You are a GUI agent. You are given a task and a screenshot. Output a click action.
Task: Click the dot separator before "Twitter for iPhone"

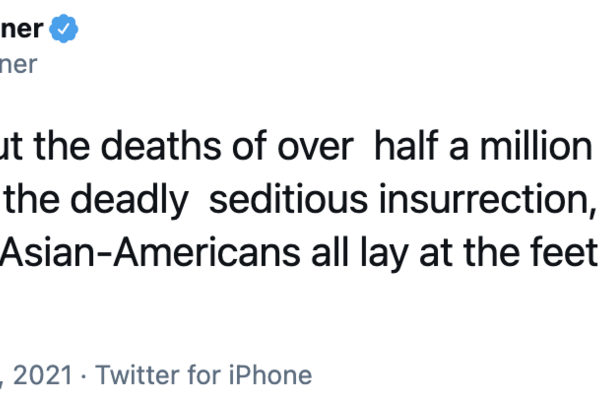(85, 375)
